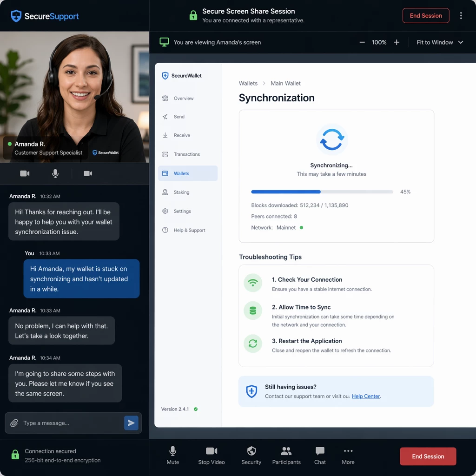The width and height of the screenshot is (476, 476).
Task: Click the green online dot by Amanda R.
Action: (x=10, y=144)
